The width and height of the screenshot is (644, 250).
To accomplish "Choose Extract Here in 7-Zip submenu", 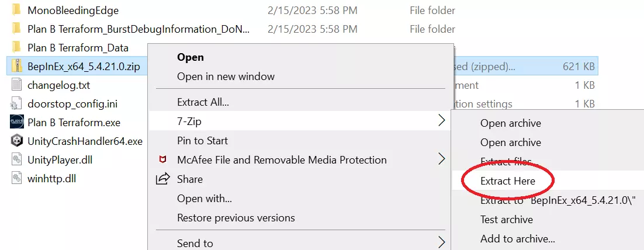I will point(507,181).
